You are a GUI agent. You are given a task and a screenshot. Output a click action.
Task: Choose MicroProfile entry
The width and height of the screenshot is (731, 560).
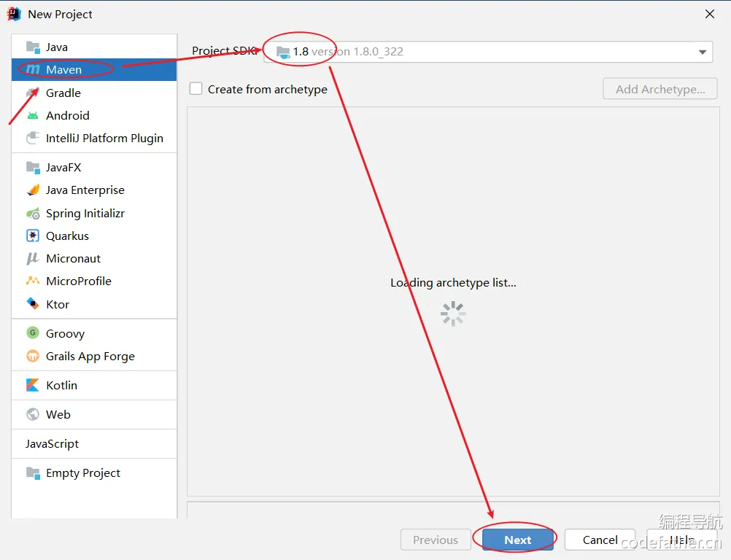(x=94, y=281)
